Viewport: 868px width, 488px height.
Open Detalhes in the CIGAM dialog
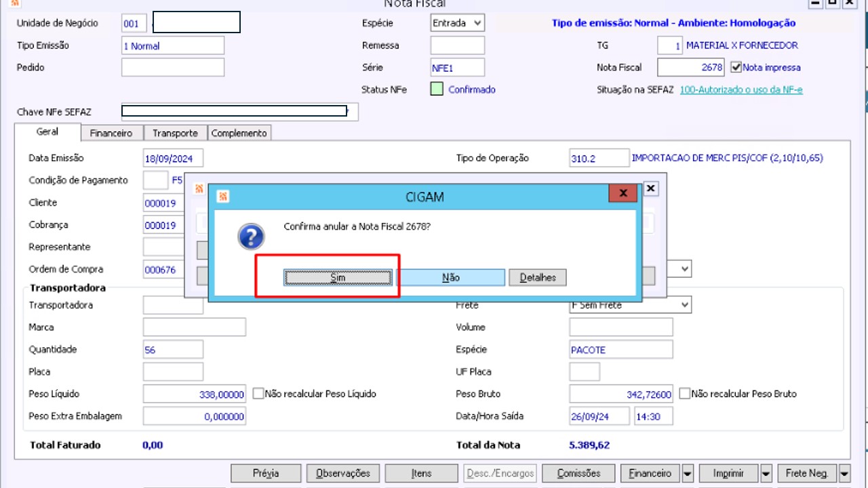click(x=538, y=278)
